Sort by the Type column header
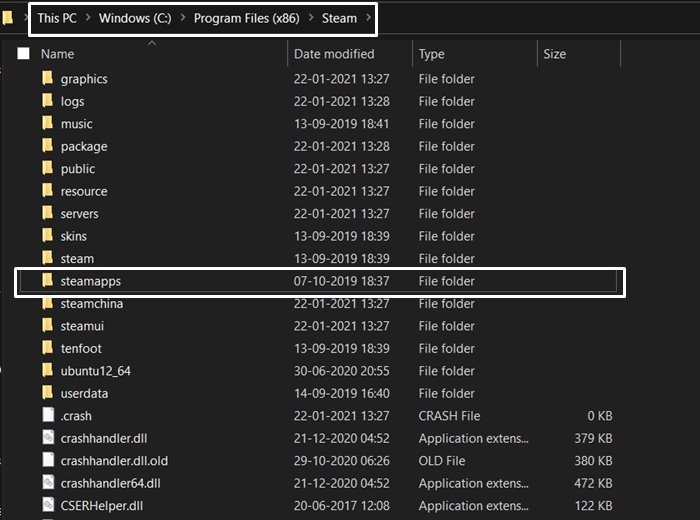700x520 pixels. pos(431,54)
